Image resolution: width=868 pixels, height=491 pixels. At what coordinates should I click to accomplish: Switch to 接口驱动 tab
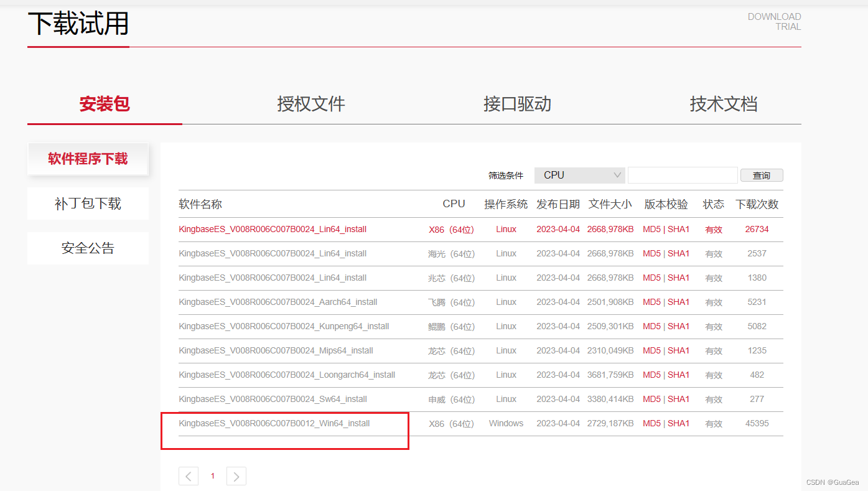pyautogui.click(x=517, y=104)
